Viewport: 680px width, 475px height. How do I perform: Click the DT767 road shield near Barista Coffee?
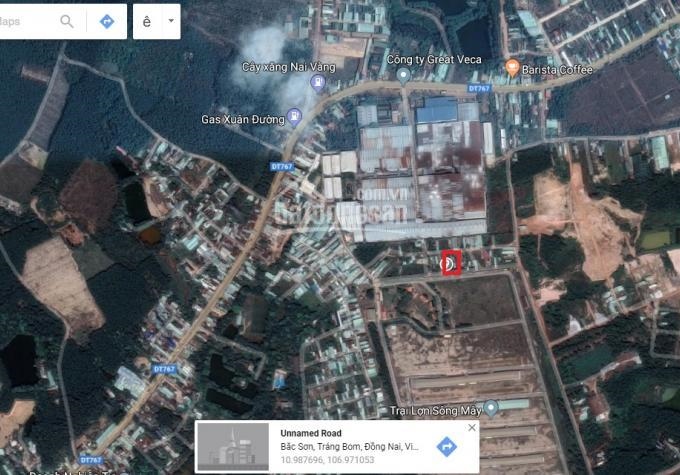[x=479, y=88]
